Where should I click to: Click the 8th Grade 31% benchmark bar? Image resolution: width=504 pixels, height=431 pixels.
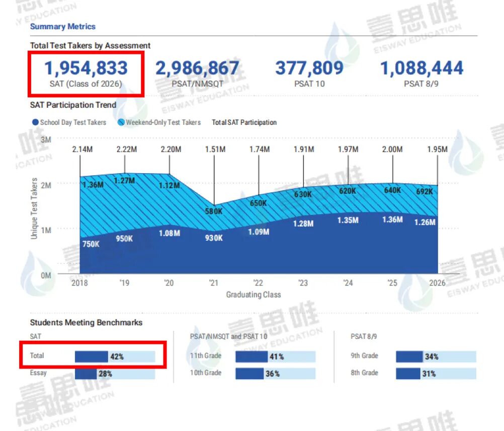point(436,374)
